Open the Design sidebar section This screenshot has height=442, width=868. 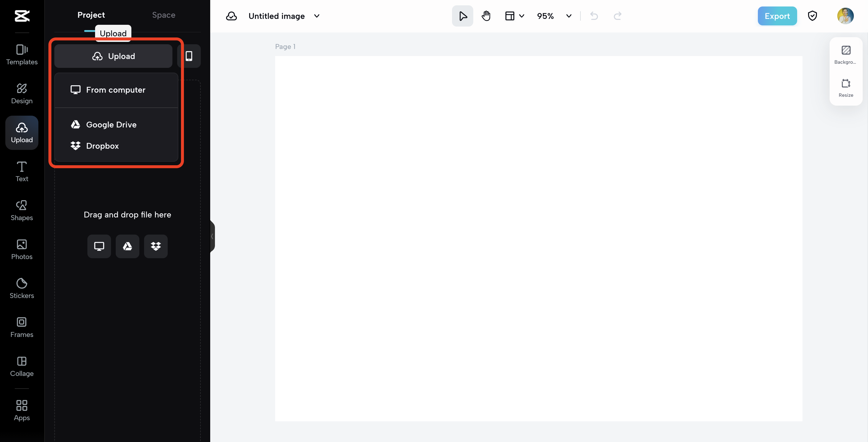[x=22, y=94]
